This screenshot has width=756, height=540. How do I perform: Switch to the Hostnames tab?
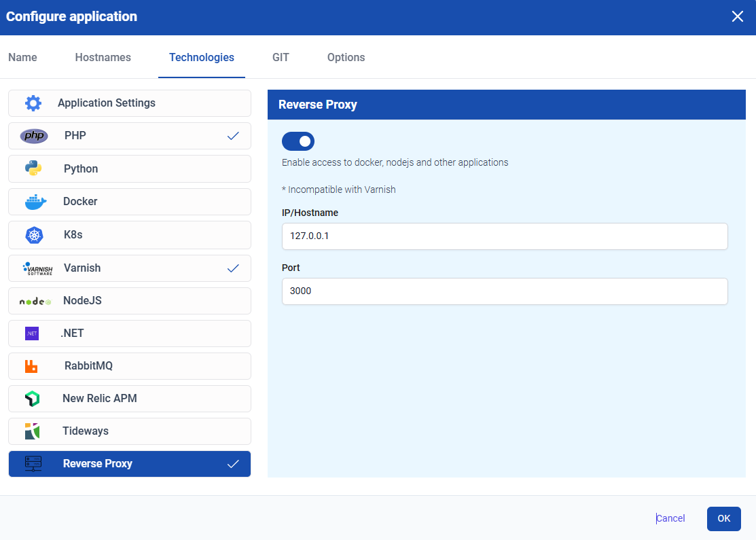(x=103, y=57)
